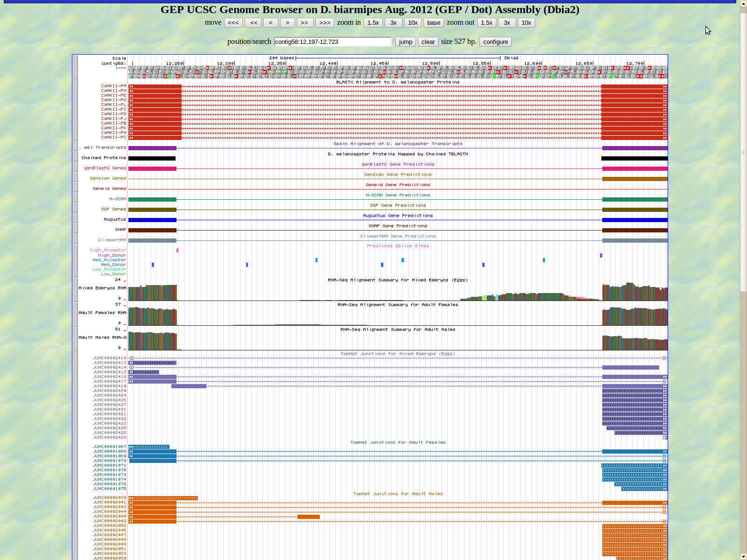Open the CaMKII-PC alignment label
This screenshot has height=560, width=747.
[113, 137]
